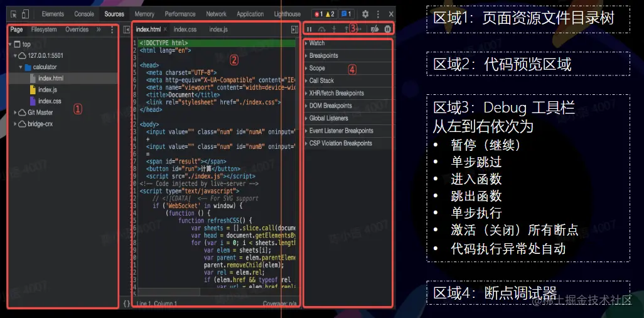The height and width of the screenshot is (318, 644).
Task: Click the Line 1, Column 1 status
Action: (x=157, y=304)
